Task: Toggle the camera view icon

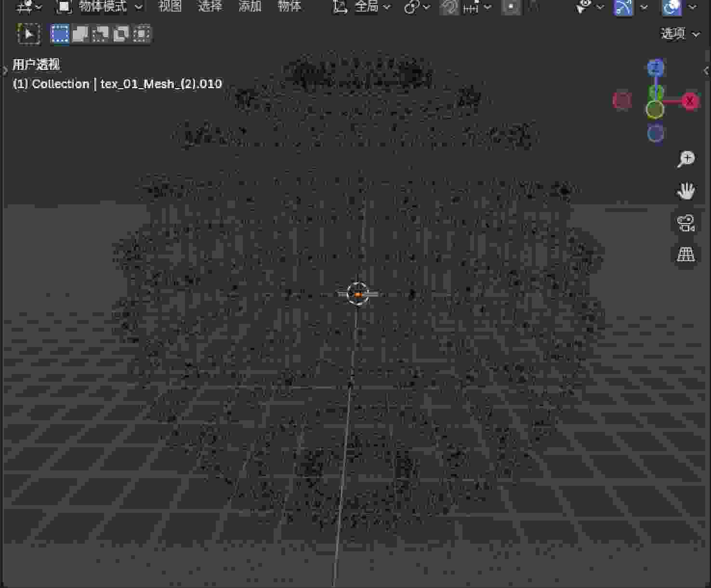Action: pos(686,223)
